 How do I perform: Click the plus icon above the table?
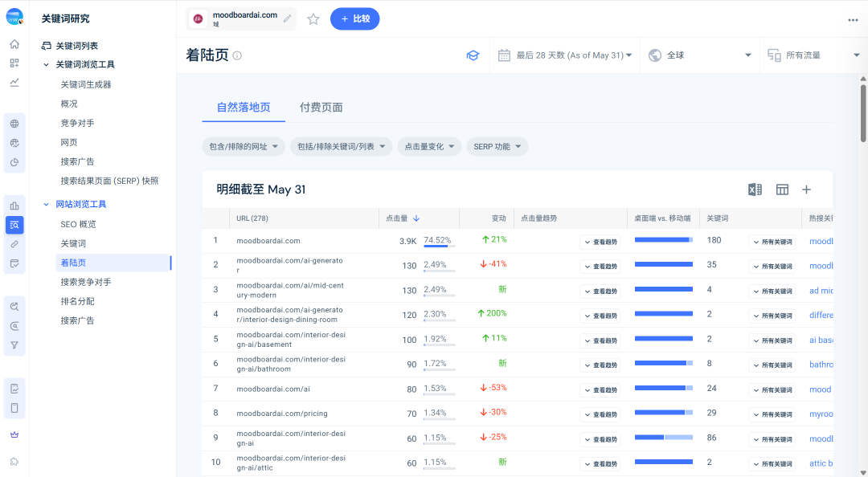(807, 190)
